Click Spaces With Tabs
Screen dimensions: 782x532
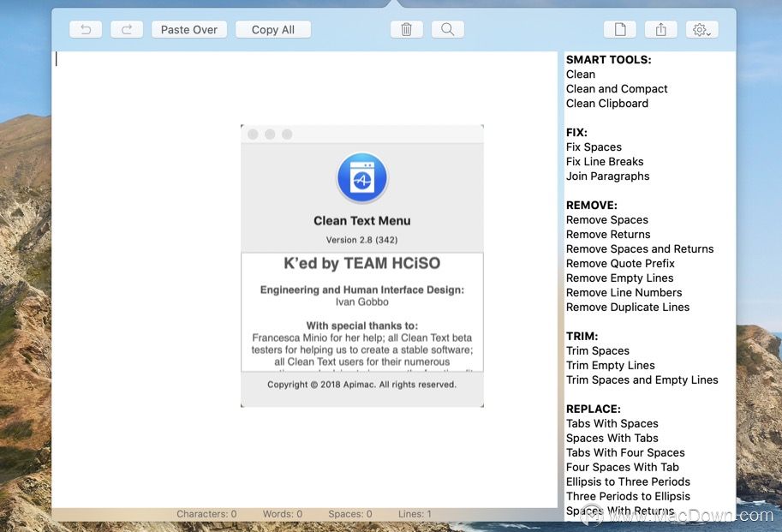[612, 439]
